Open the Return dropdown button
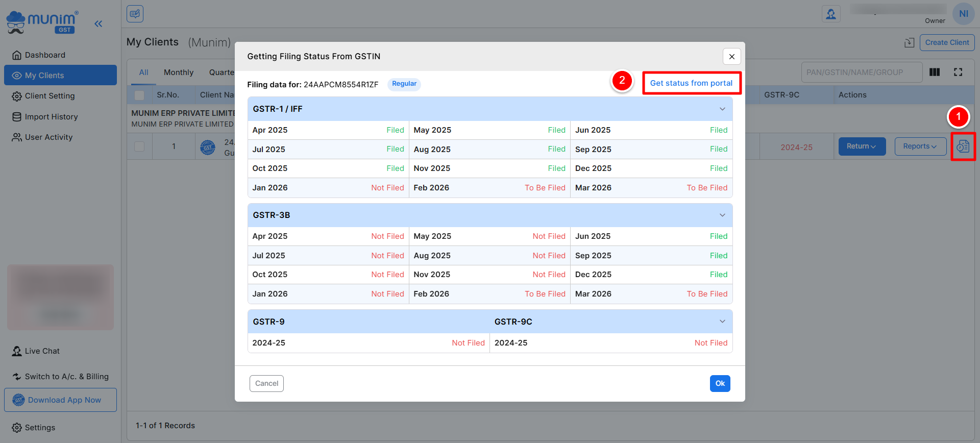The width and height of the screenshot is (980, 443). tap(862, 146)
